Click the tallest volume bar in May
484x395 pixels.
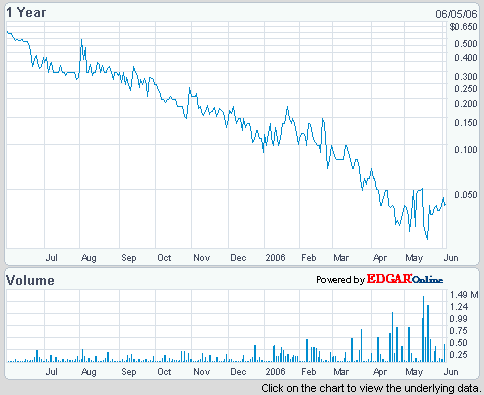click(423, 329)
